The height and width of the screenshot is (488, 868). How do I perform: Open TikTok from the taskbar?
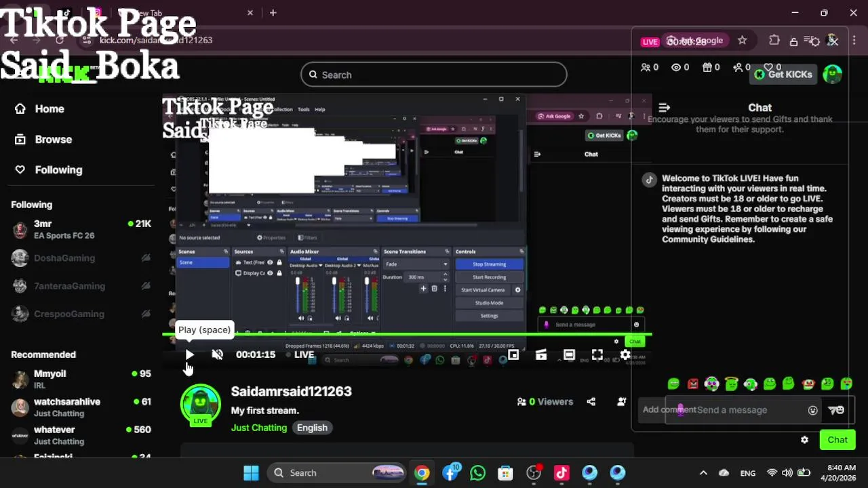(x=561, y=473)
